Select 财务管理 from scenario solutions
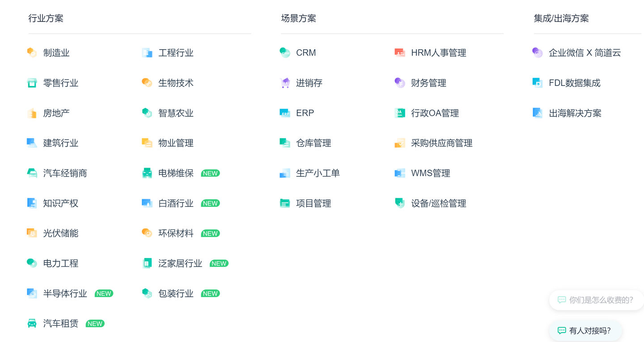Screen dimensions: 644x342 pos(428,83)
